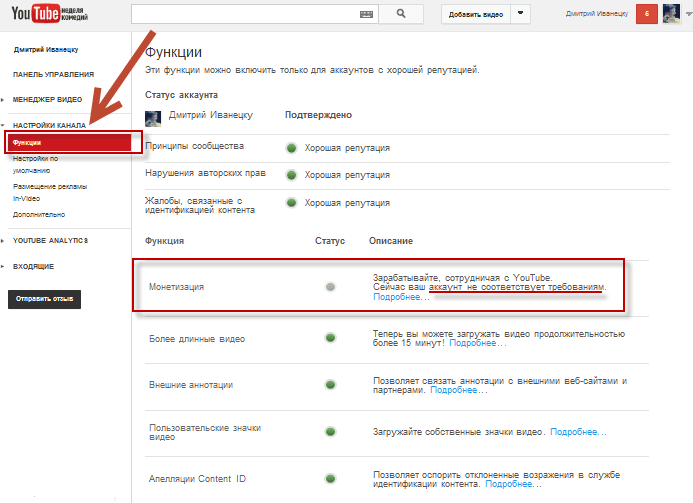Click the green dot for Пользовательские значки видео
This screenshot has height=503, width=693.
[x=330, y=431]
